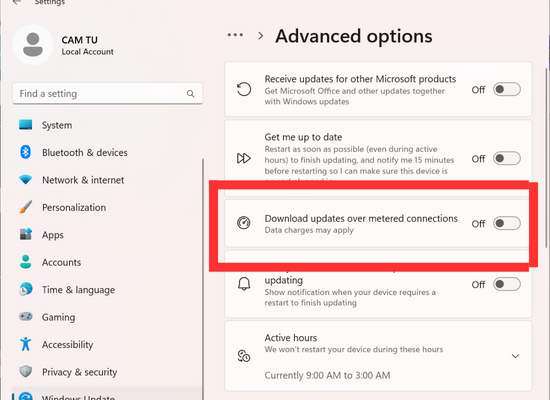This screenshot has height=400, width=550.
Task: Click the CAM TU profile avatar
Action: coord(33,45)
